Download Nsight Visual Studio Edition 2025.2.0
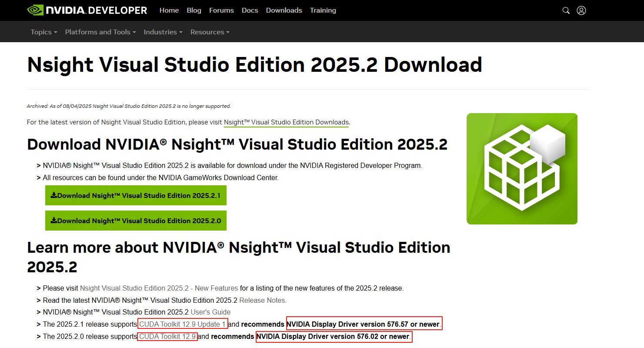 coord(136,221)
